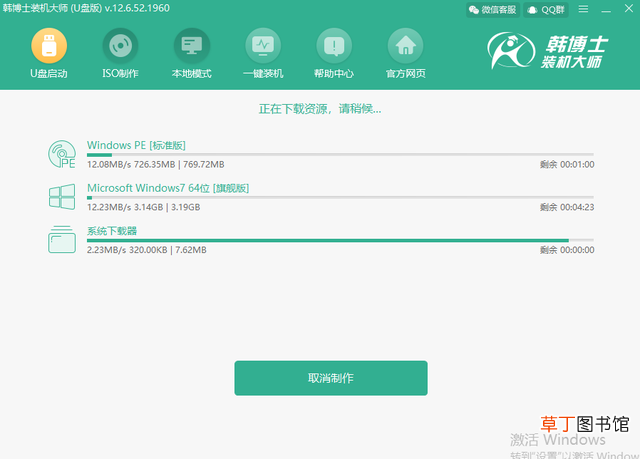This screenshot has width=640, height=459.
Task: Open the hamburger menu
Action: pos(583,9)
